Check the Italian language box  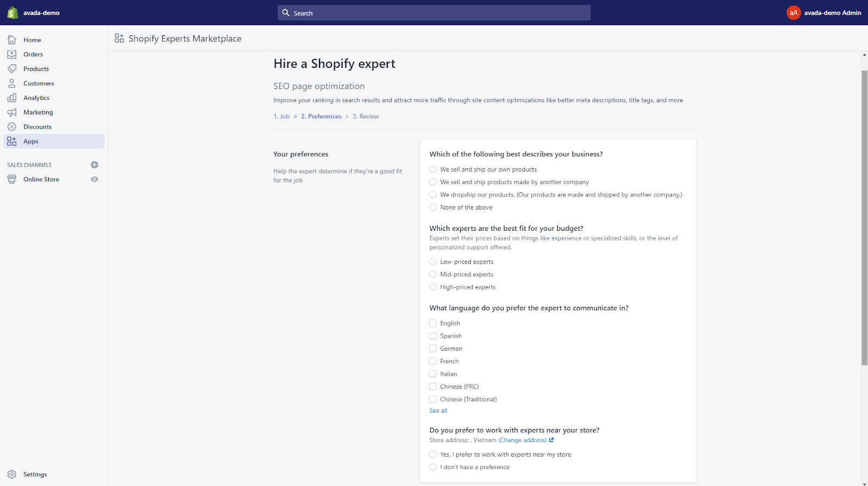(x=433, y=374)
